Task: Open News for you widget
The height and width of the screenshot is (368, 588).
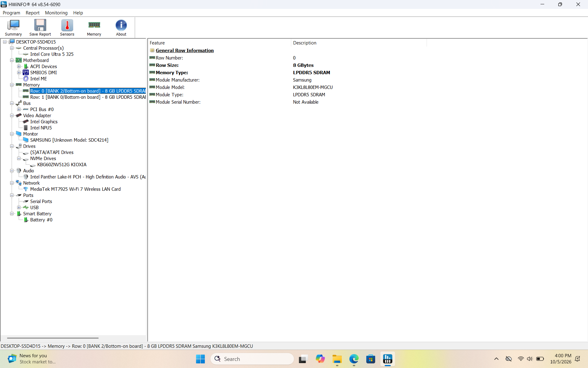Action: (x=32, y=359)
